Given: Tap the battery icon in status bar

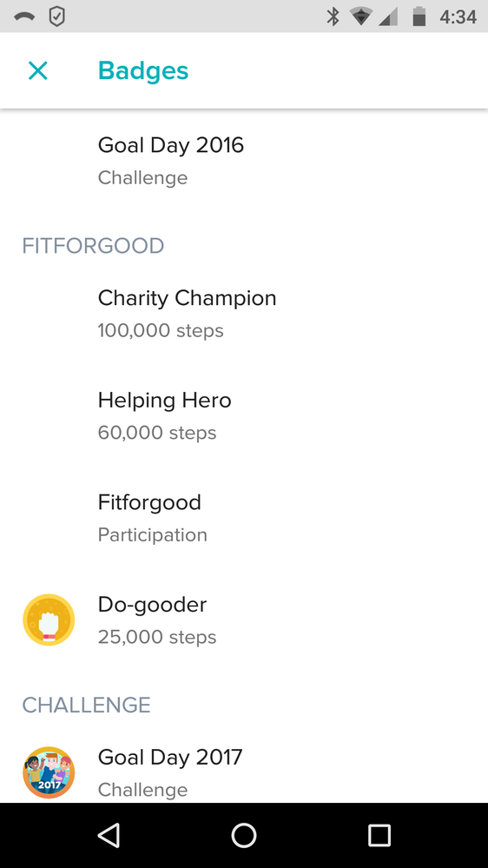Looking at the screenshot, I should pos(419,17).
